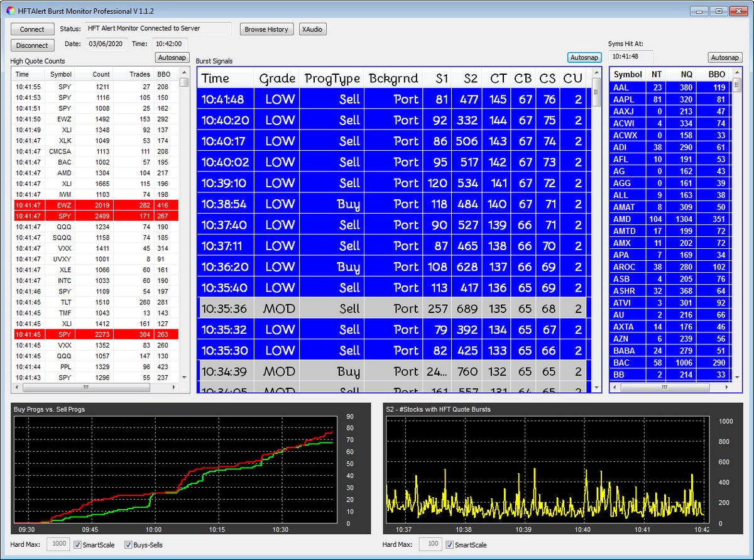Click the Count column header
754x560 pixels.
(94, 74)
